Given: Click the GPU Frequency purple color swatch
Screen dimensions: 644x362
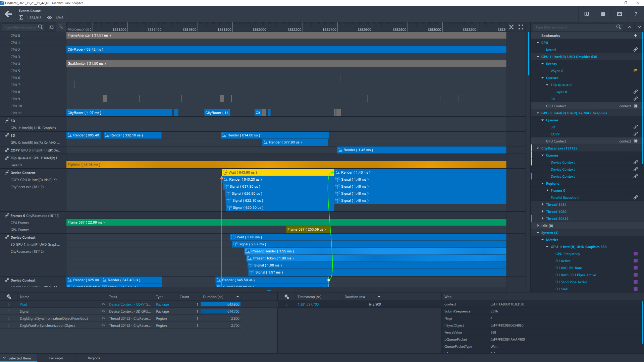Looking at the screenshot, I should [635, 254].
